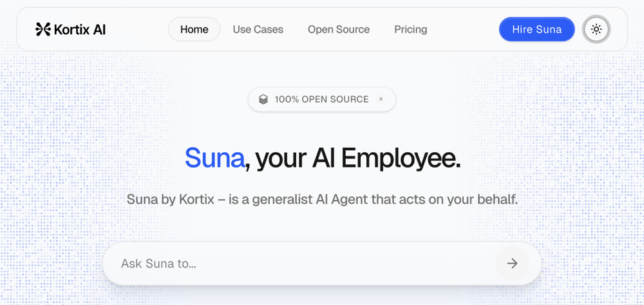Viewport: 644px width, 305px height.
Task: Click the Hire Suna button
Action: (537, 30)
